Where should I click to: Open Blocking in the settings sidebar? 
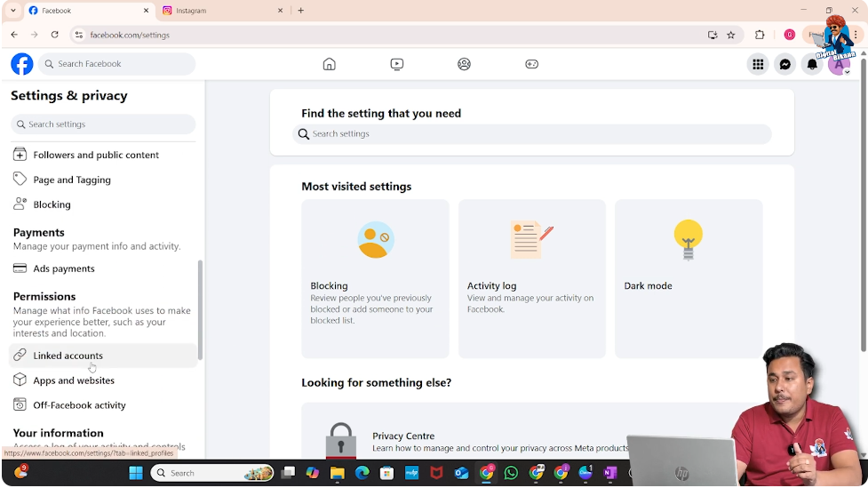coord(103,204)
